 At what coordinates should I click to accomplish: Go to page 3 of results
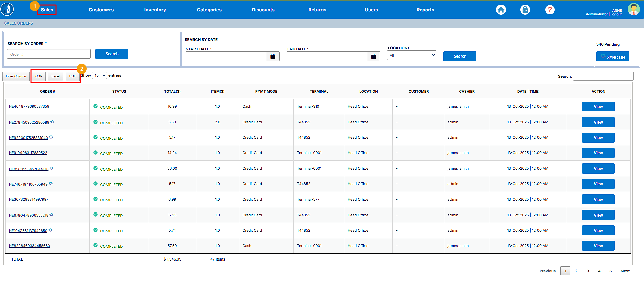pos(588,271)
